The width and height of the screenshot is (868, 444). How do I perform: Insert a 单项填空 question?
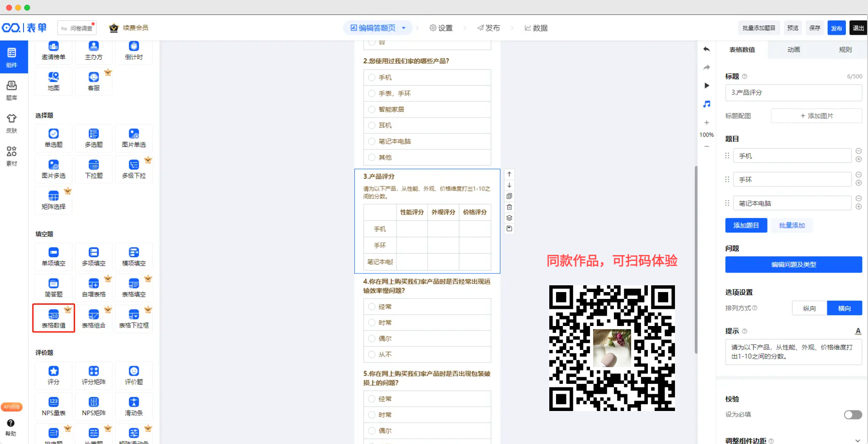point(53,257)
